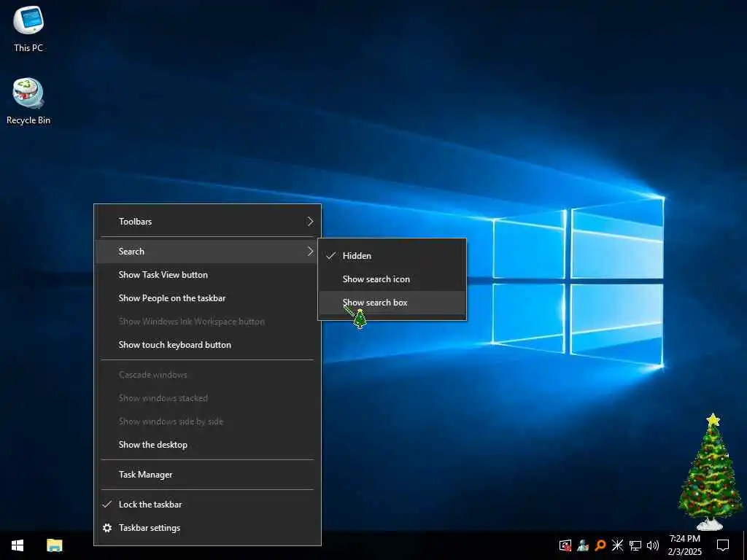The height and width of the screenshot is (560, 747).
Task: Choose Show the desktop
Action: [207, 445]
